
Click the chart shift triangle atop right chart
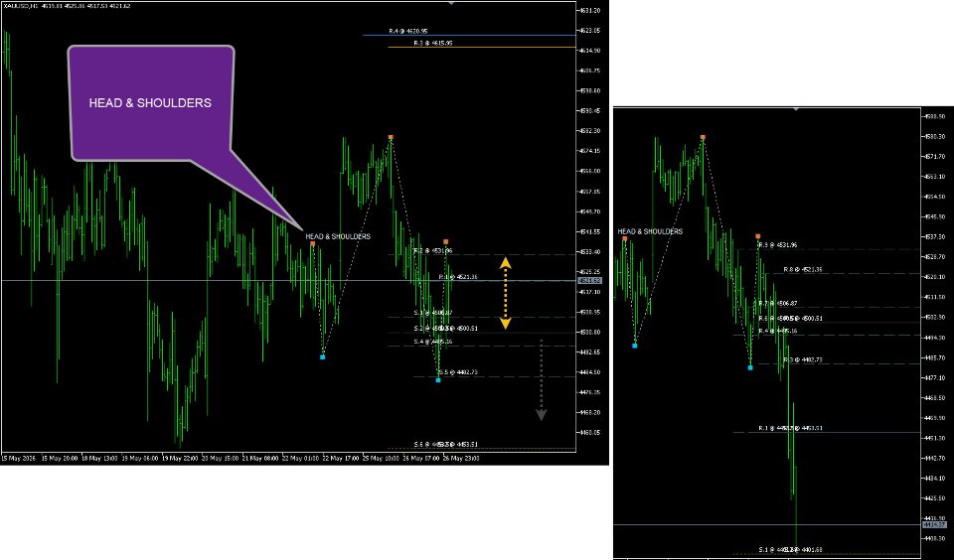click(796, 109)
